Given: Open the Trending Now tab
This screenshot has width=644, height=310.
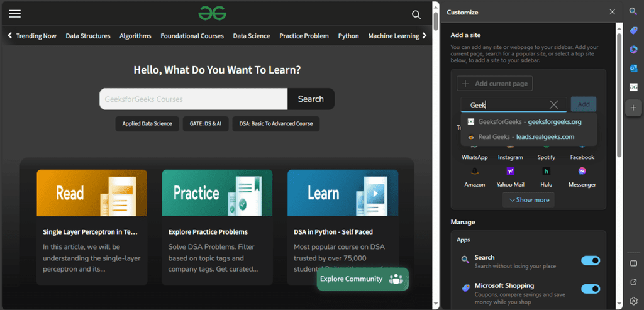Looking at the screenshot, I should (x=36, y=36).
